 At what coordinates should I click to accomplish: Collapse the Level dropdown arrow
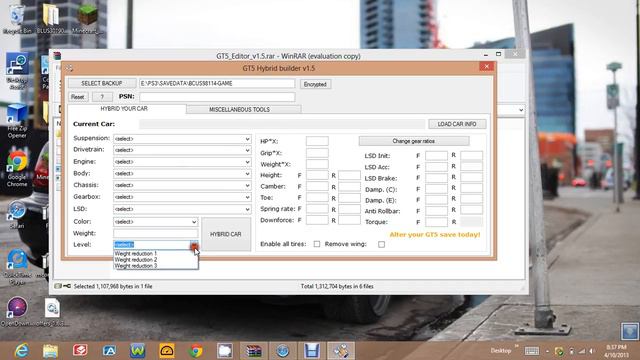pos(194,245)
